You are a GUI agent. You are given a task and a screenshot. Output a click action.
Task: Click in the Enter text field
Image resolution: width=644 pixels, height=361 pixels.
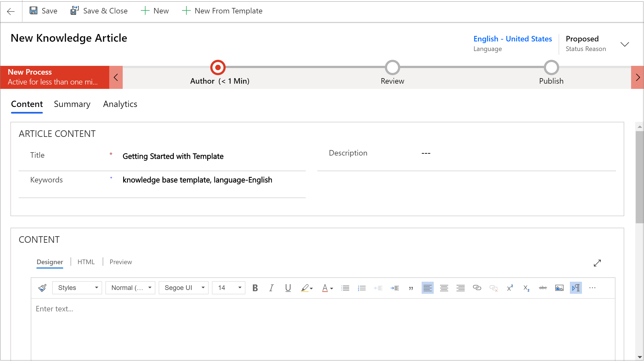coord(322,309)
